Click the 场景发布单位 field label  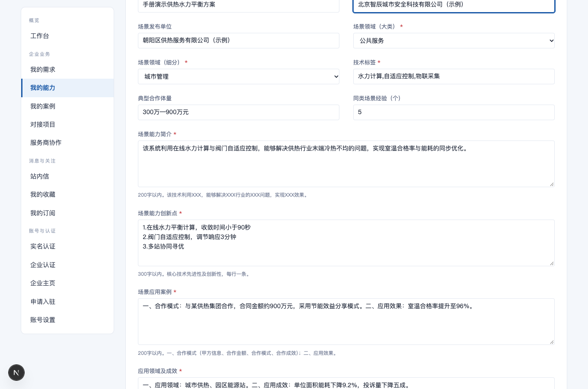[155, 26]
